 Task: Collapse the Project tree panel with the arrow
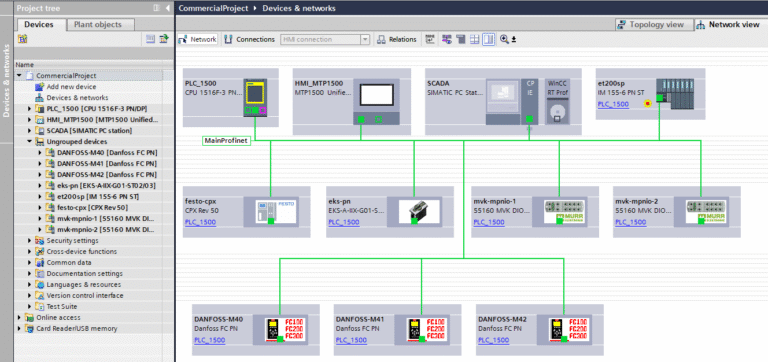click(168, 8)
